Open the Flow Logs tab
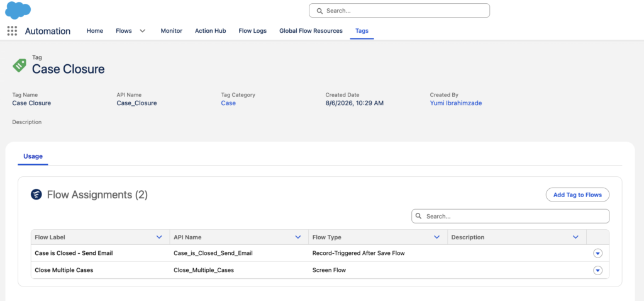The width and height of the screenshot is (644, 301). click(253, 31)
